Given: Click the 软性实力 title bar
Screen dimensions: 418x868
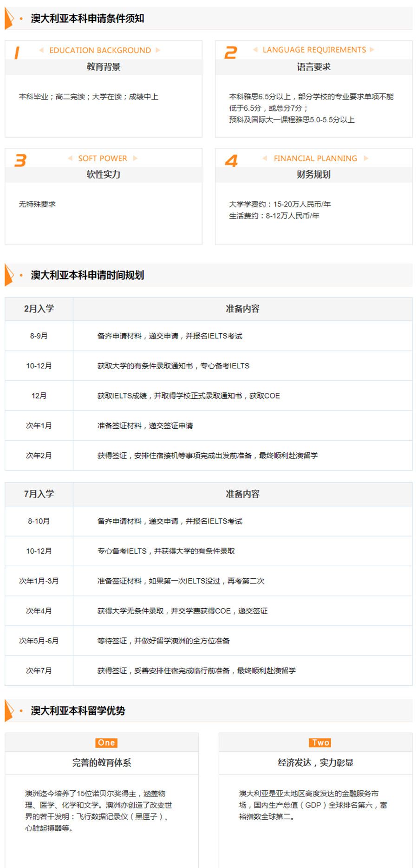Looking at the screenshot, I should [x=104, y=175].
